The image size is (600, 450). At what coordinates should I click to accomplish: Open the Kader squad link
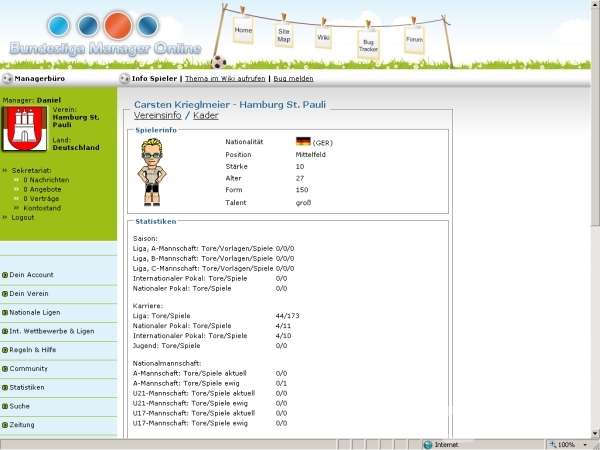(x=206, y=116)
